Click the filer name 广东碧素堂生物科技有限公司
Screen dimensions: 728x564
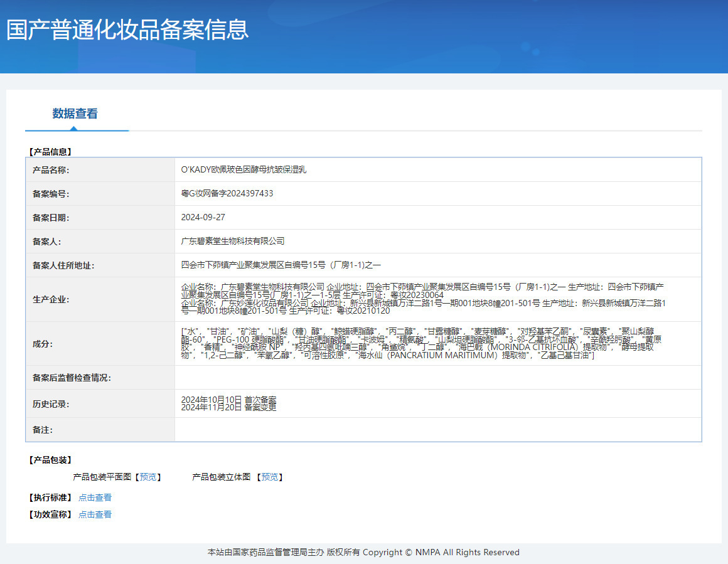click(233, 241)
